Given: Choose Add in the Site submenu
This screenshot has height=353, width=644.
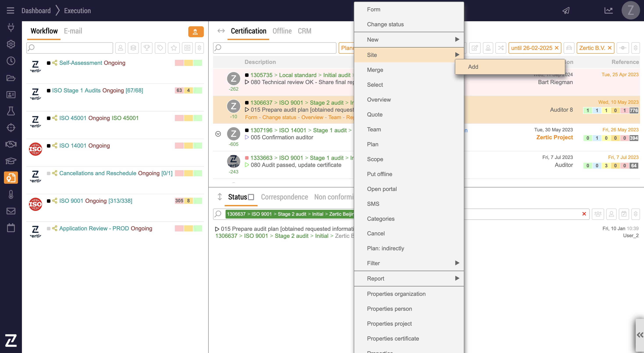Looking at the screenshot, I should [x=473, y=67].
